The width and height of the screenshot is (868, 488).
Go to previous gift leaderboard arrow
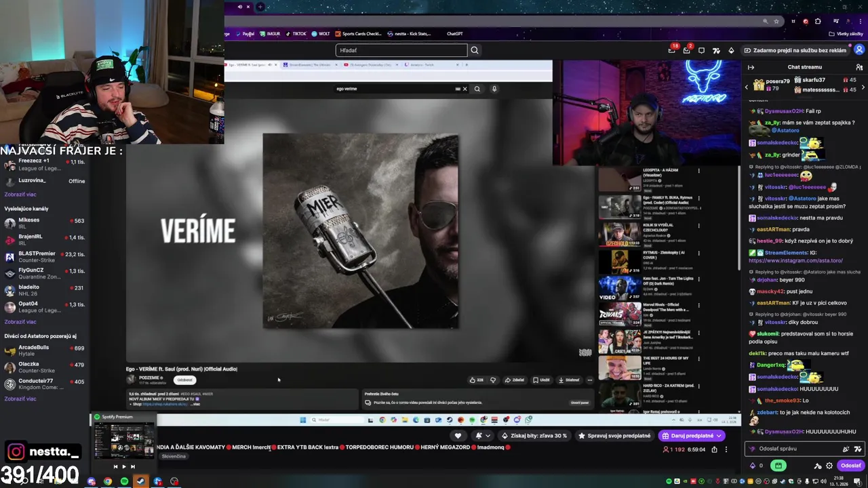point(747,86)
